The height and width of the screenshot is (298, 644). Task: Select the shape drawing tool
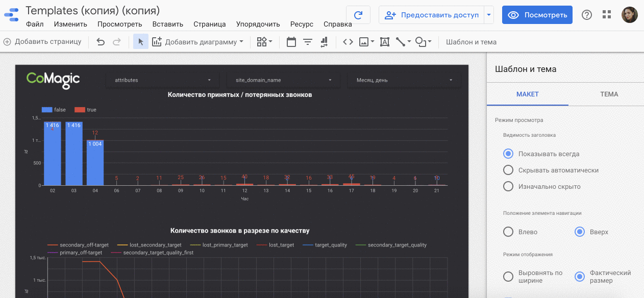tap(421, 42)
